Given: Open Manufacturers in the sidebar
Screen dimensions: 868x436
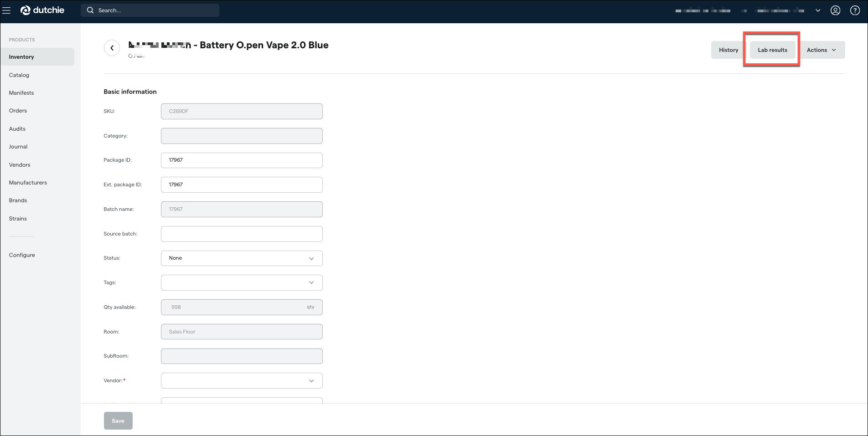Looking at the screenshot, I should [28, 183].
